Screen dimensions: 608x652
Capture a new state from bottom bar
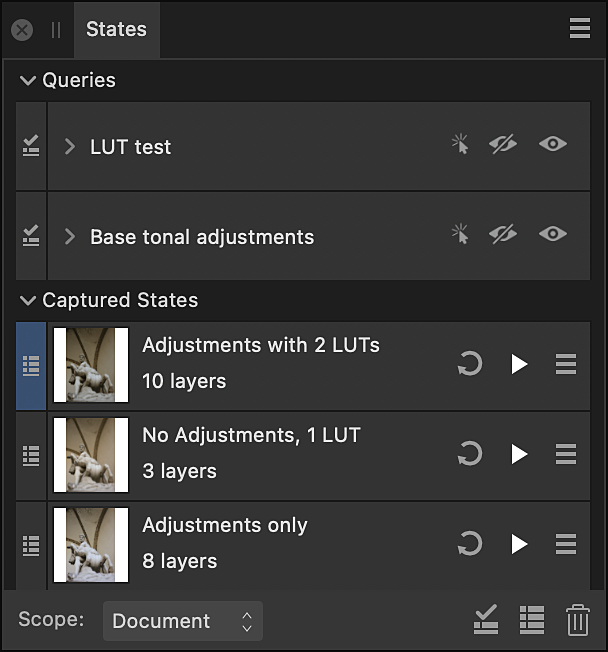click(532, 621)
